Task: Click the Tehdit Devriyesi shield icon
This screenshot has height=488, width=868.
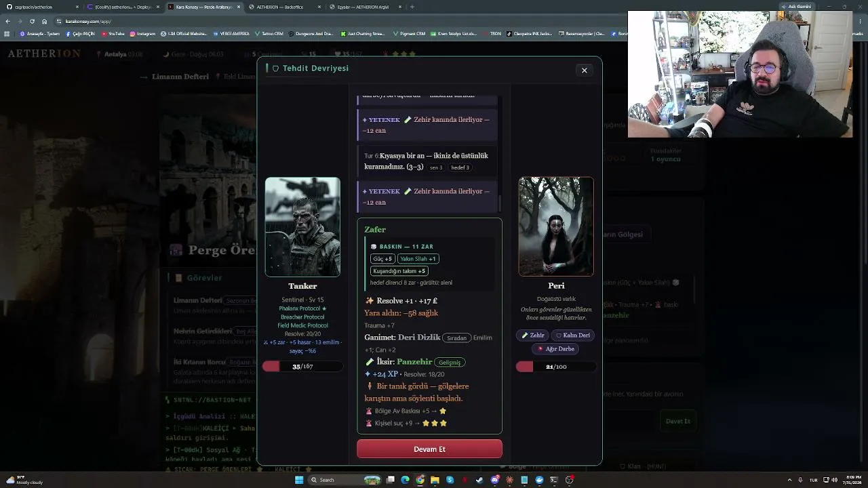Action: coord(275,68)
